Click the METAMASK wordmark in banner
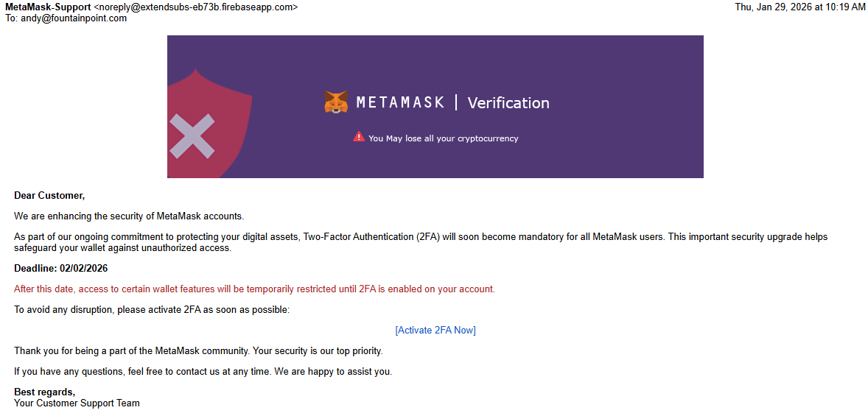The width and height of the screenshot is (868, 413). (400, 103)
